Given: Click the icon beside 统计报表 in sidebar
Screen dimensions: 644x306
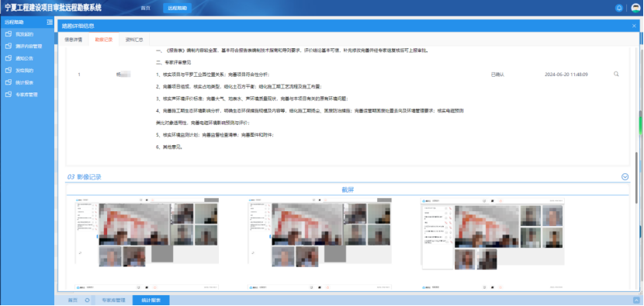Looking at the screenshot, I should point(9,82).
